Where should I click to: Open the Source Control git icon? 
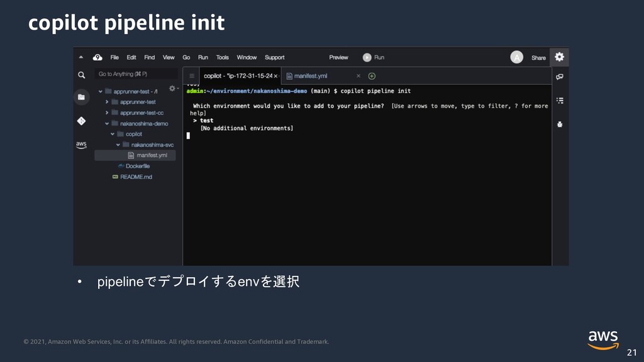81,121
